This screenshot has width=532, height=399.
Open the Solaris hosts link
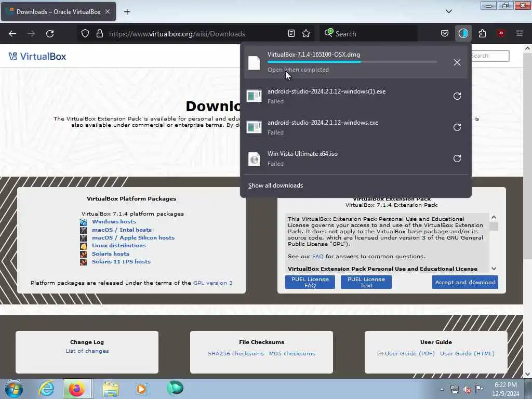click(111, 254)
